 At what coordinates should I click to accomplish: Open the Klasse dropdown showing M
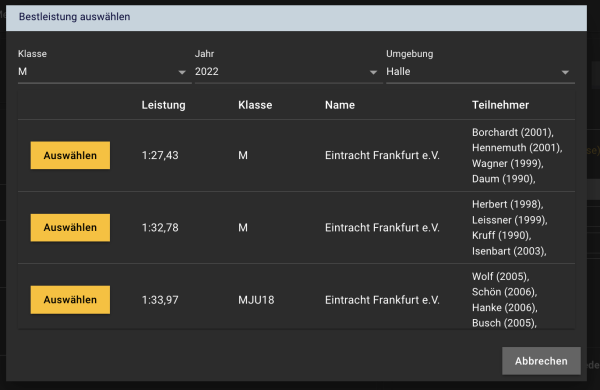point(104,72)
